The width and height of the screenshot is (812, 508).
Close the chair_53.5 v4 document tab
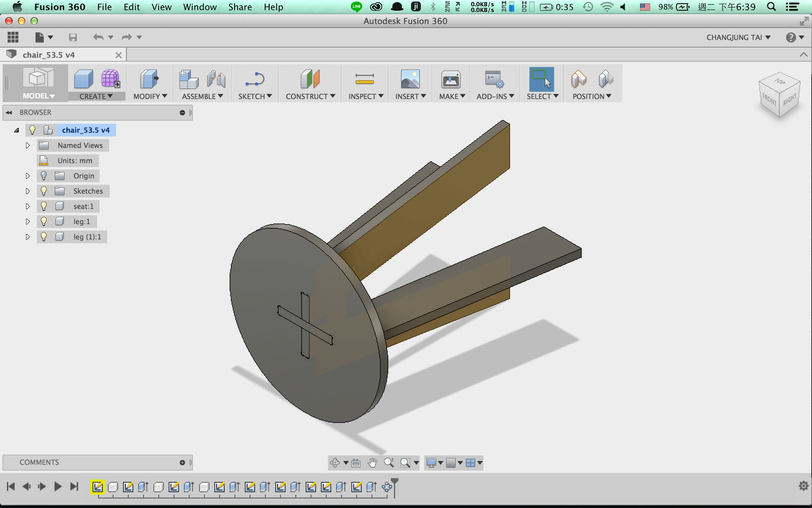click(x=118, y=55)
